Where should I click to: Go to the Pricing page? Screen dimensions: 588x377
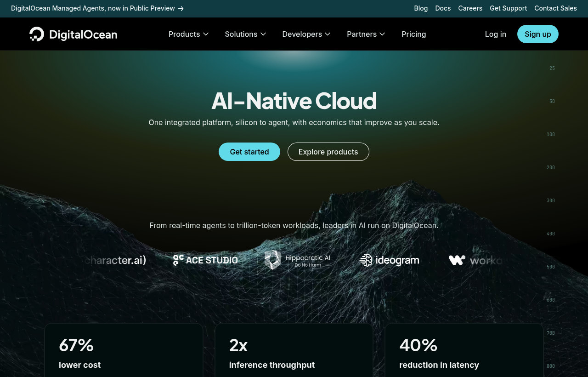click(x=414, y=34)
